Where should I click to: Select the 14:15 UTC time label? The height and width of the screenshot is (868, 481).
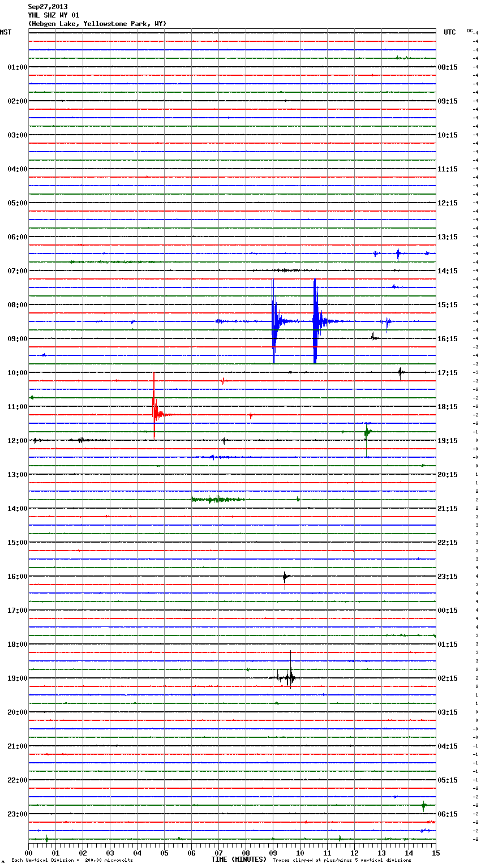[x=448, y=271]
